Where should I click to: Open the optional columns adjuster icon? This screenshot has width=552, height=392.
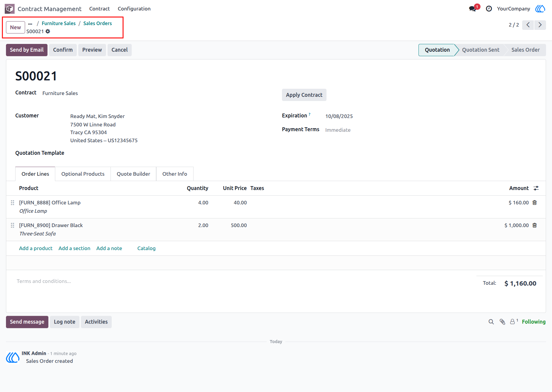(536, 188)
